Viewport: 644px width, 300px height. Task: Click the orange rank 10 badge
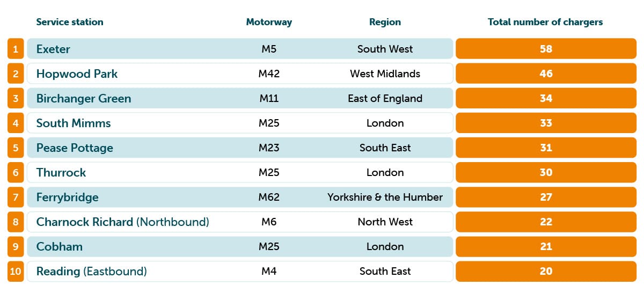tap(16, 271)
